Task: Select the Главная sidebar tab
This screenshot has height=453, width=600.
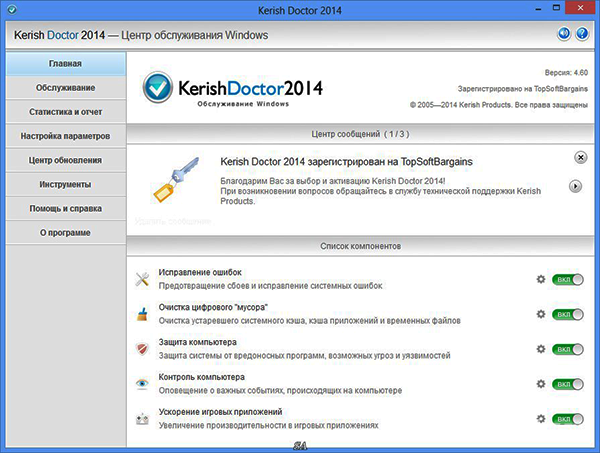Action: tap(66, 64)
